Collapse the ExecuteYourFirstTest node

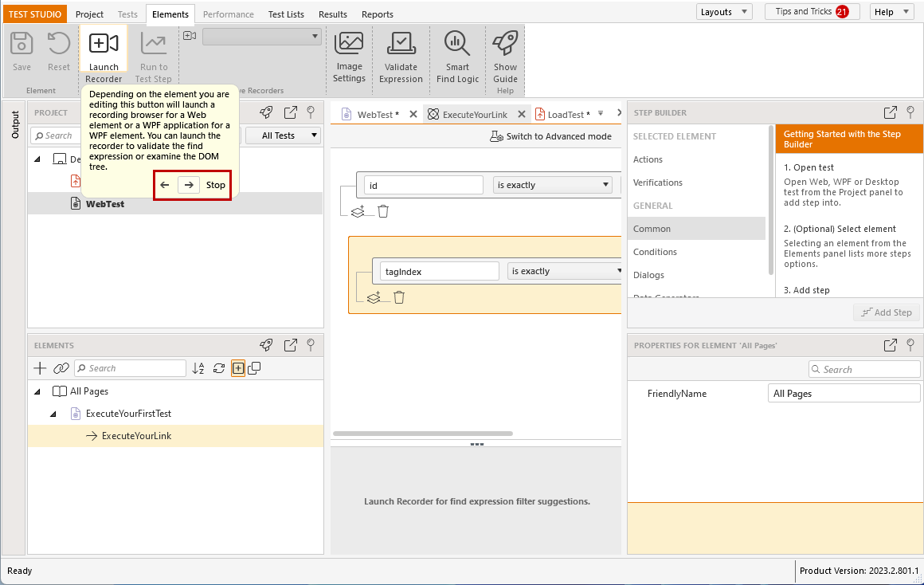coord(53,414)
